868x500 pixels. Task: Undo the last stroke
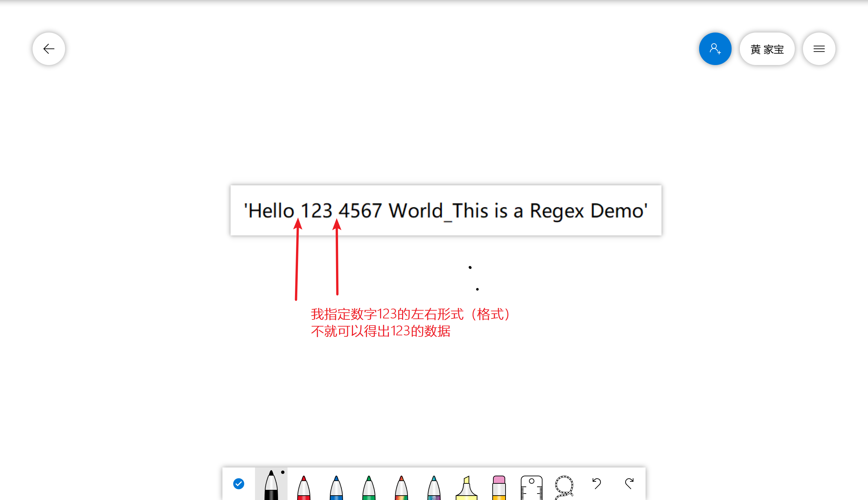click(596, 483)
